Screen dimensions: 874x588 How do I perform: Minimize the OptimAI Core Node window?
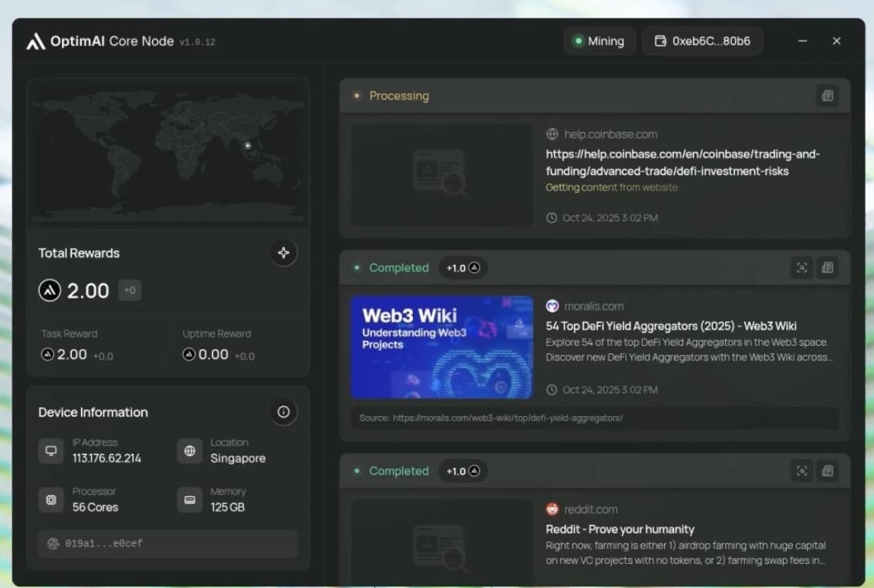tap(803, 42)
